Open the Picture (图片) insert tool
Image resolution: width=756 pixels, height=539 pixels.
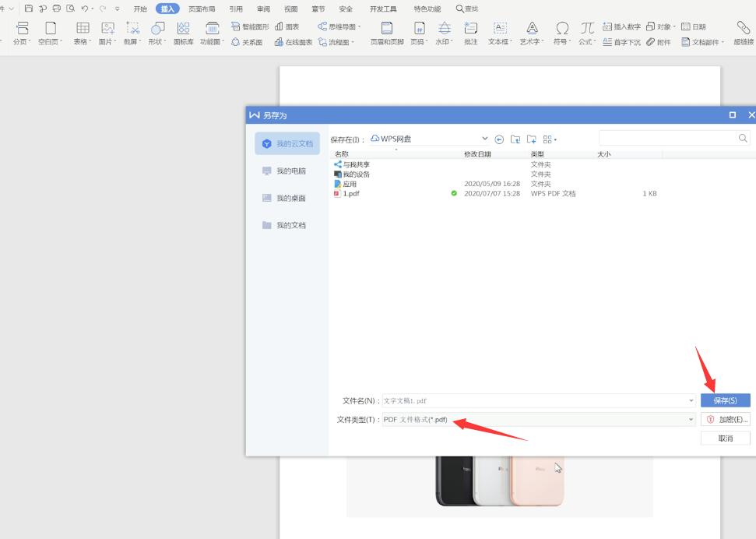coord(107,33)
